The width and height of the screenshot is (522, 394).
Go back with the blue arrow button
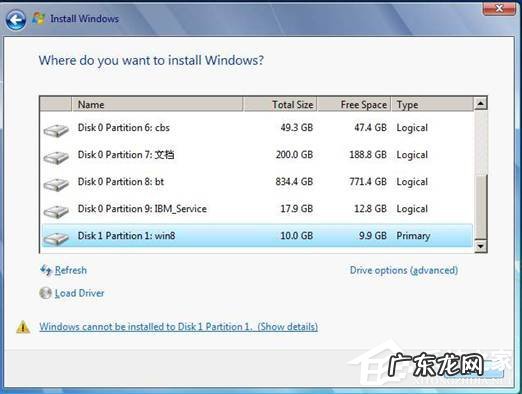16,20
